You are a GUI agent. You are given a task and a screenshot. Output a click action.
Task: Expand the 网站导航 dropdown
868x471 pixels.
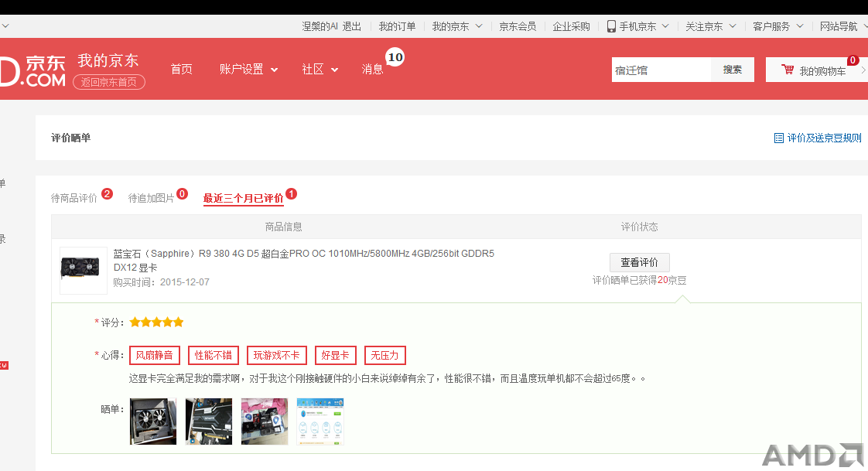[x=865, y=26]
